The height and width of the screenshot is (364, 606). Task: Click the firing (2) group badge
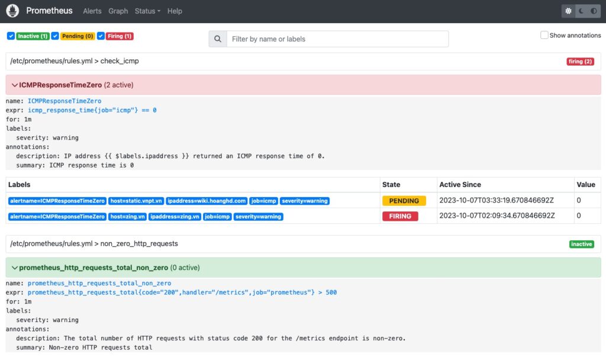pos(580,62)
